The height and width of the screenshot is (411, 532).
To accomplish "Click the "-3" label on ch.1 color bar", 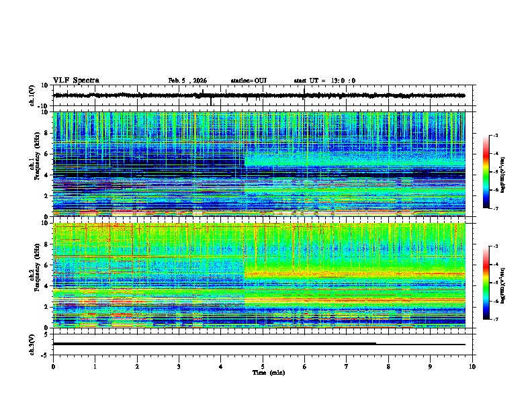I will coord(496,135).
